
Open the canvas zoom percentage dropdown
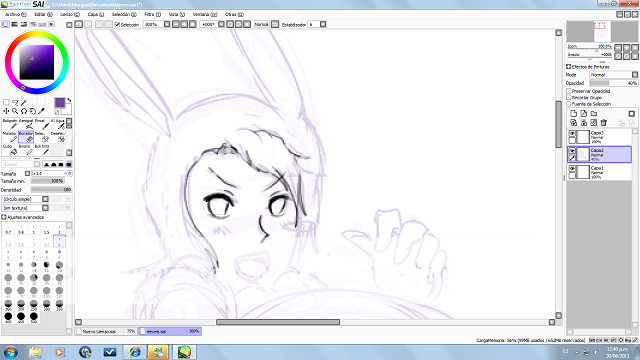tap(167, 24)
